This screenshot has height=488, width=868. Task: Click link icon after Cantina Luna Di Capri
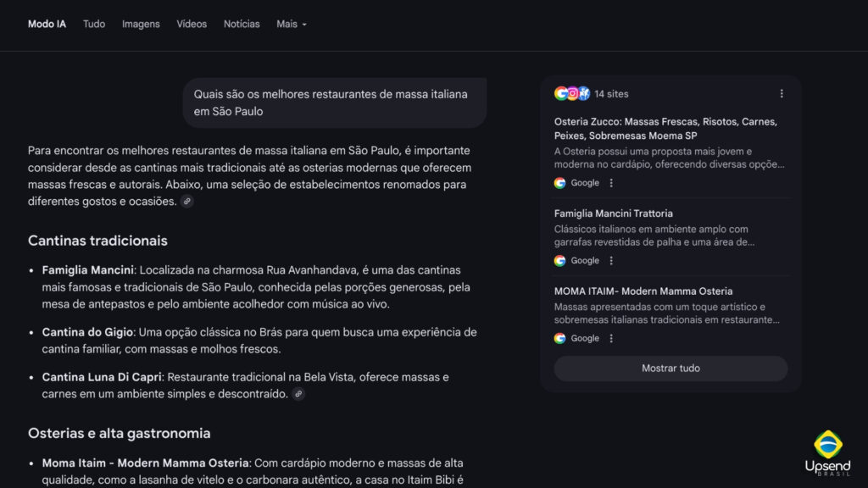point(298,395)
